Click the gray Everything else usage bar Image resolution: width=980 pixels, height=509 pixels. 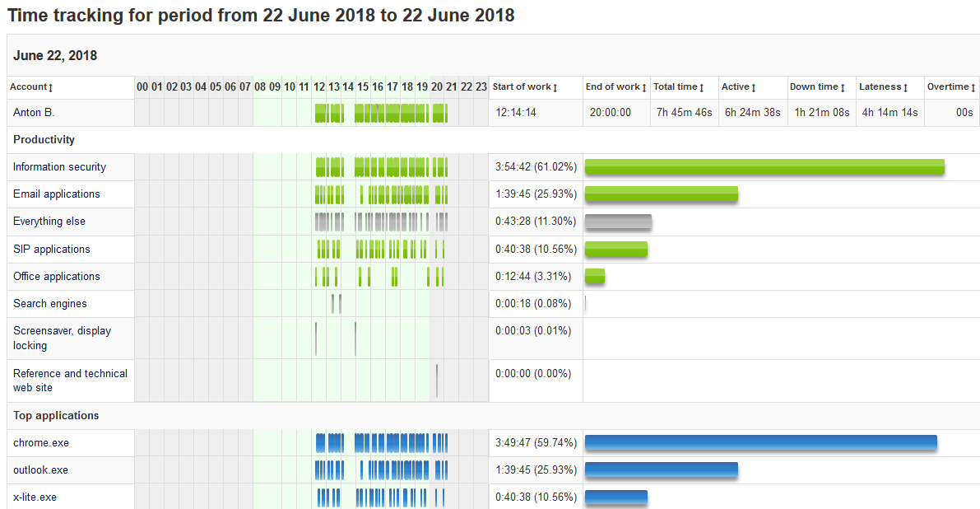[x=618, y=222]
